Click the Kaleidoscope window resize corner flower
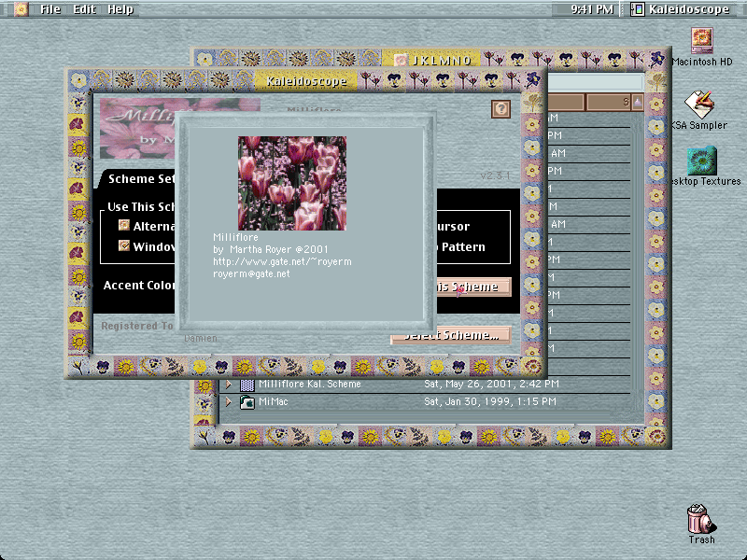The image size is (747, 560). (x=531, y=366)
